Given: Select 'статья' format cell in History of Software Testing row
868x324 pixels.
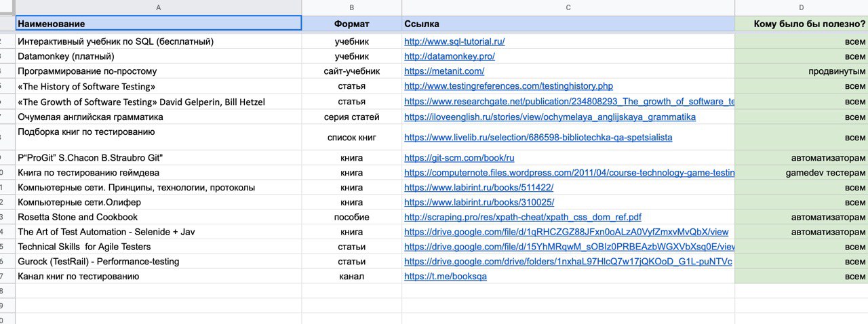Looking at the screenshot, I should (352, 86).
